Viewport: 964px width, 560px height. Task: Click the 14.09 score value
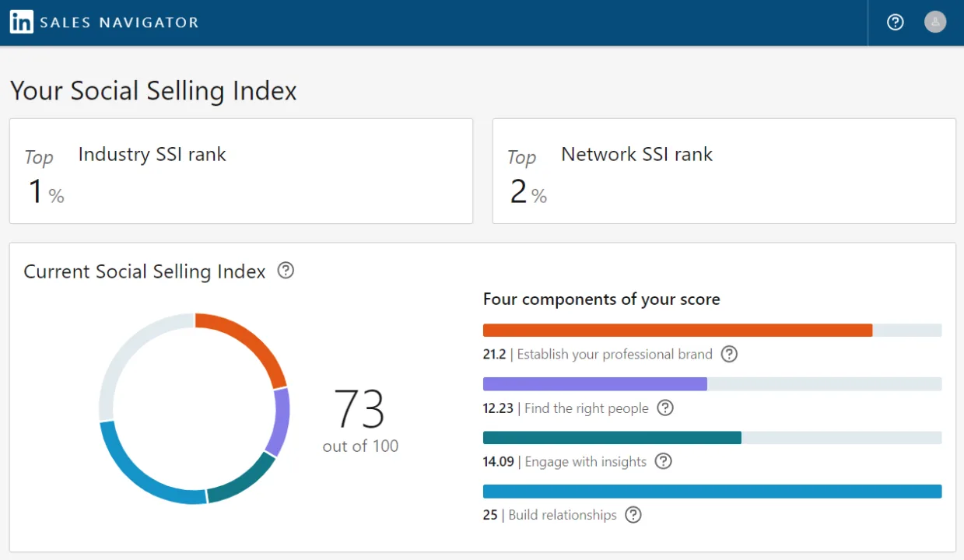tap(499, 462)
